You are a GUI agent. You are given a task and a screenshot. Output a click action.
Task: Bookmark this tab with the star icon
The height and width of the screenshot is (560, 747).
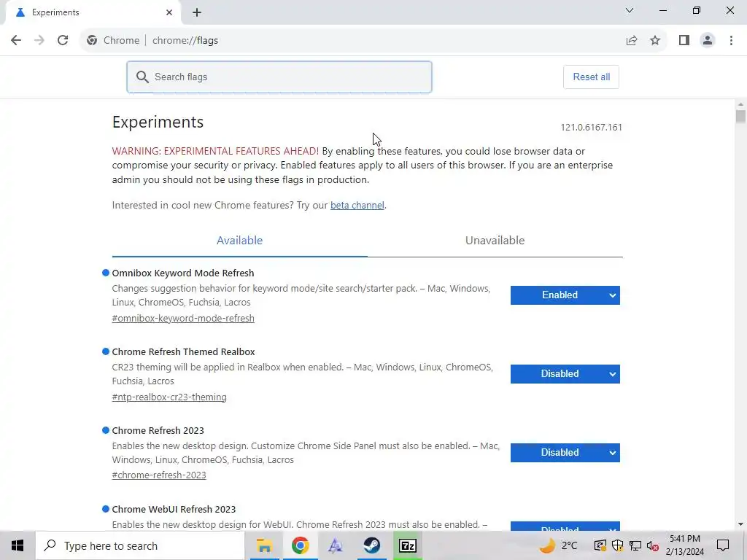pos(655,41)
